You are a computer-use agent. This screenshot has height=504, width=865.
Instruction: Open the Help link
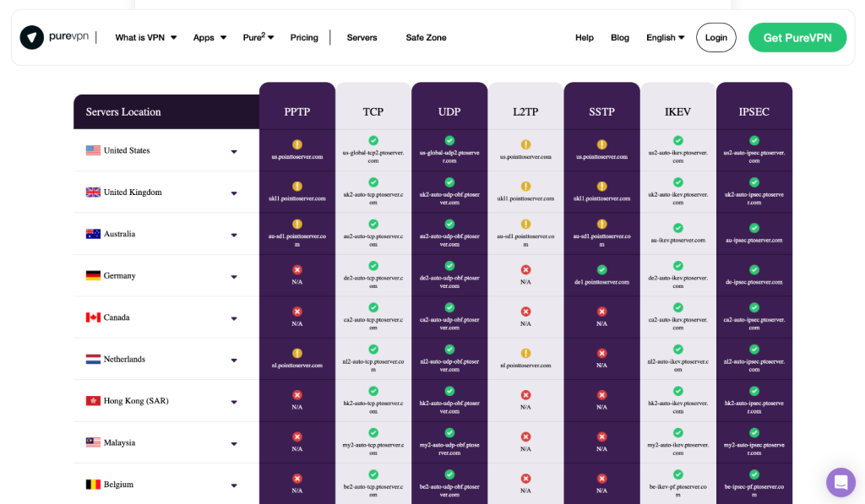585,37
